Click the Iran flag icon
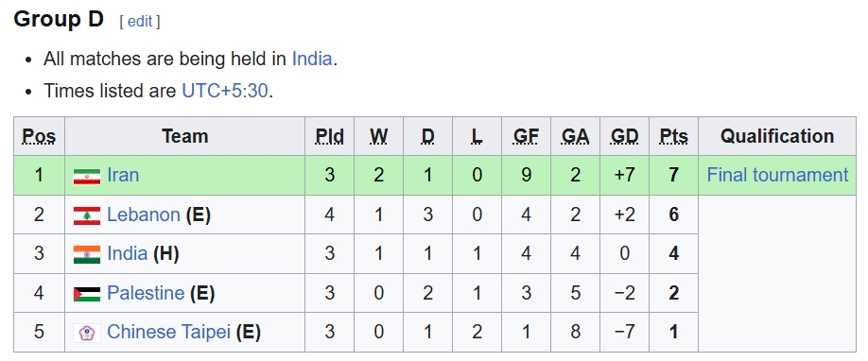The height and width of the screenshot is (361, 868). pyautogui.click(x=87, y=176)
